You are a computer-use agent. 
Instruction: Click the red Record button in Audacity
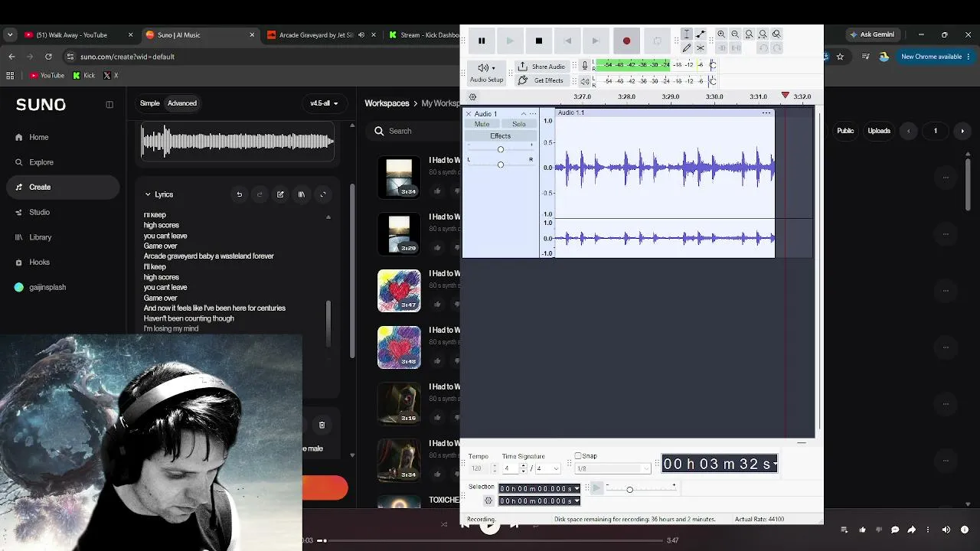[626, 41]
